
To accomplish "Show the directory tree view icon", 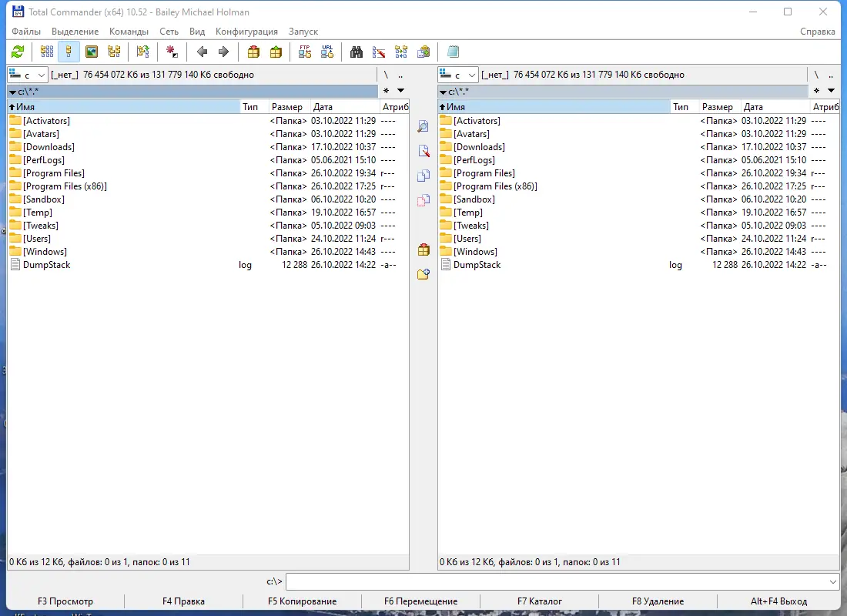I will pyautogui.click(x=114, y=52).
